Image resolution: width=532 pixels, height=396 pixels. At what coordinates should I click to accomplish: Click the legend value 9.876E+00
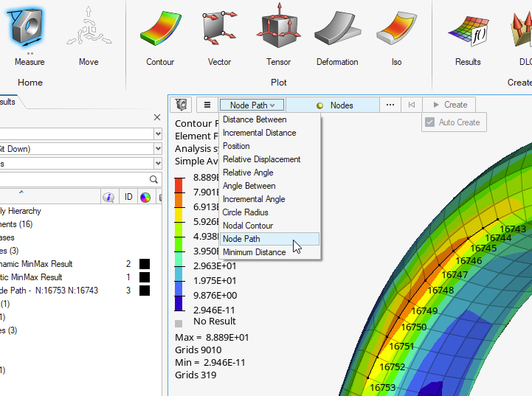(x=215, y=295)
